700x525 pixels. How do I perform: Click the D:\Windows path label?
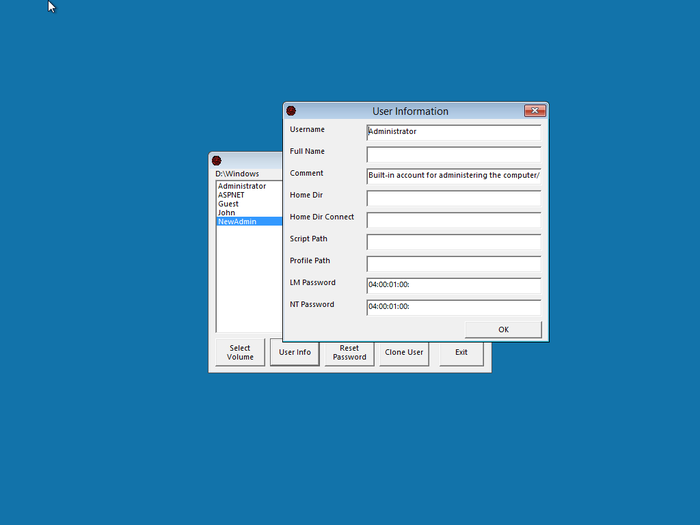[x=237, y=174]
